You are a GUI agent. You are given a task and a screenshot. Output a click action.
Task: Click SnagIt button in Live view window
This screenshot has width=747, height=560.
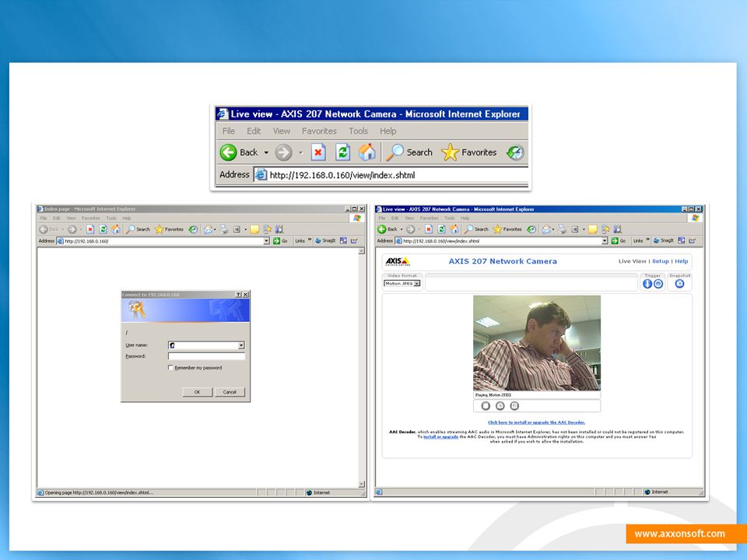[x=664, y=241]
